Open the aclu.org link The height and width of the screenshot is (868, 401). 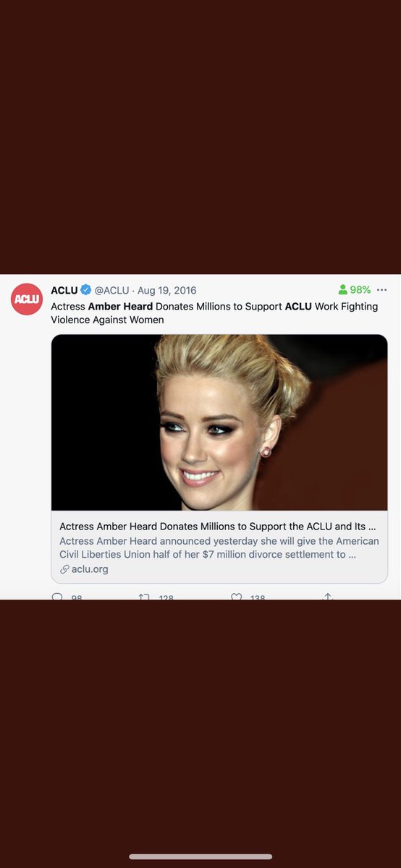click(x=89, y=569)
